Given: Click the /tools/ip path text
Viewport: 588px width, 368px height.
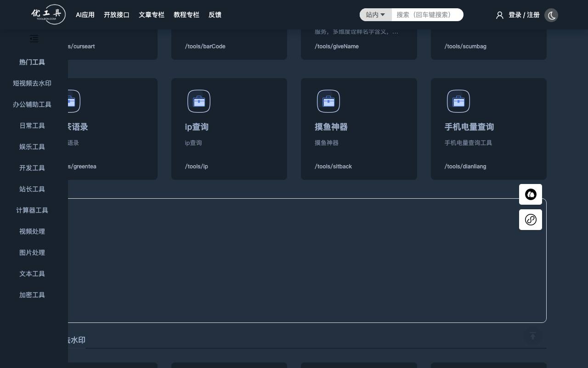Looking at the screenshot, I should click(197, 167).
